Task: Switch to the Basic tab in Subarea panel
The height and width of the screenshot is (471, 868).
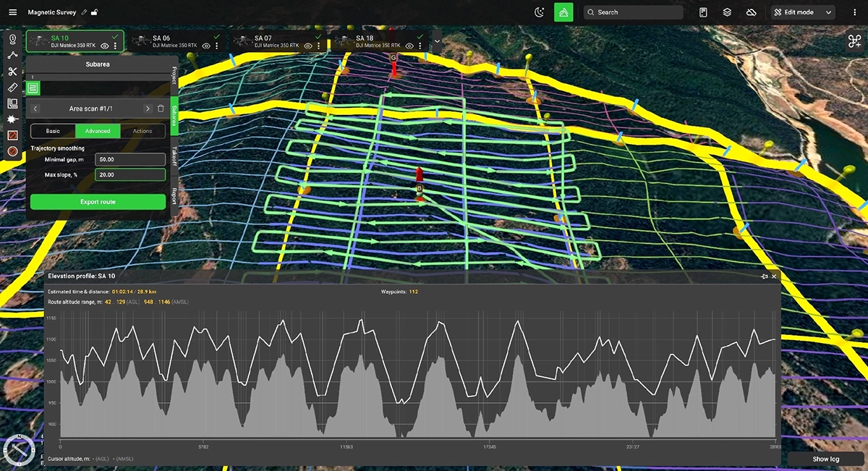Action: point(52,131)
